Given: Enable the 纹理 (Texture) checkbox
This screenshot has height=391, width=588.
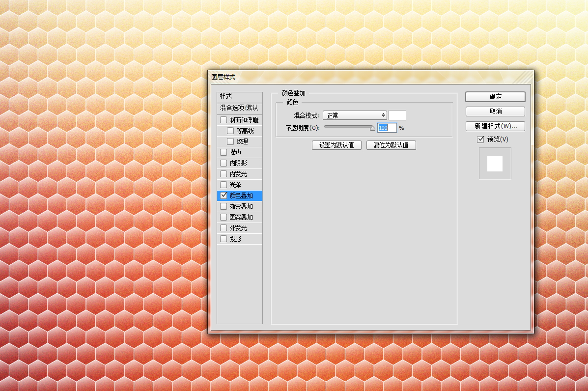Looking at the screenshot, I should pos(231,141).
